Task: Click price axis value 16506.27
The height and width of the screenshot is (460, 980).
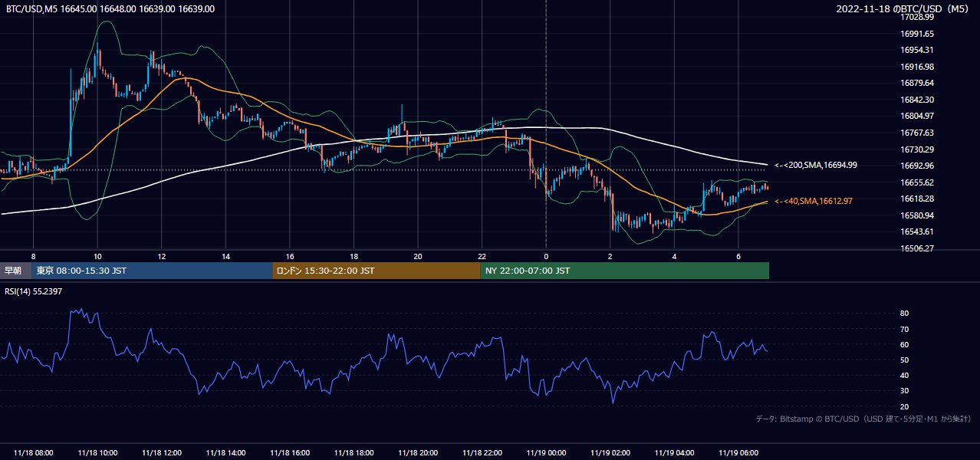Action: coord(917,248)
